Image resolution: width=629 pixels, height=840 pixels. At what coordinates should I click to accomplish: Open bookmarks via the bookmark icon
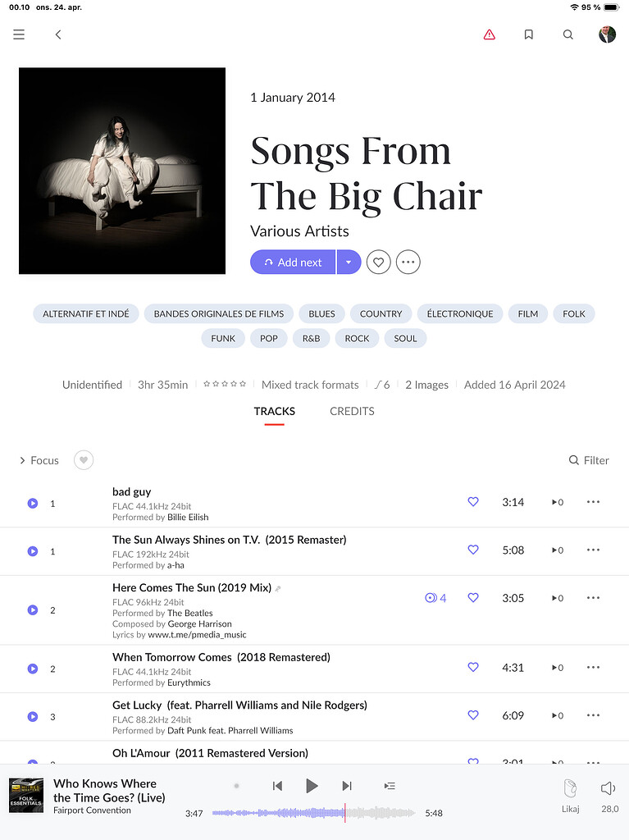point(528,34)
